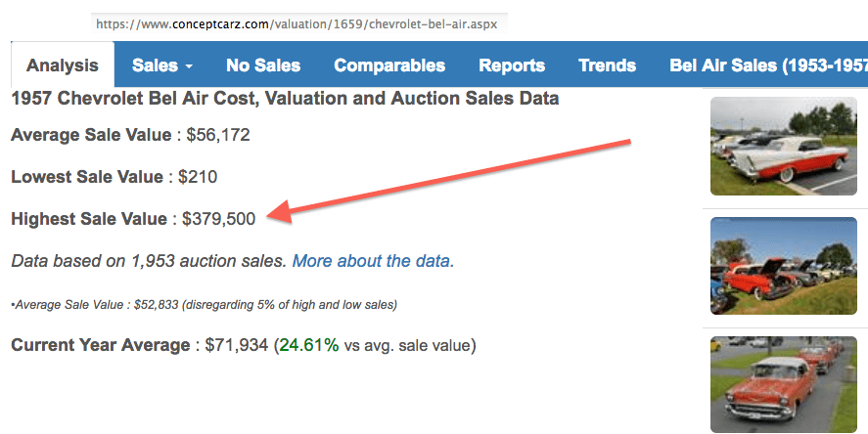Switch to the No Sales tab
This screenshot has width=868, height=434.
(x=263, y=65)
